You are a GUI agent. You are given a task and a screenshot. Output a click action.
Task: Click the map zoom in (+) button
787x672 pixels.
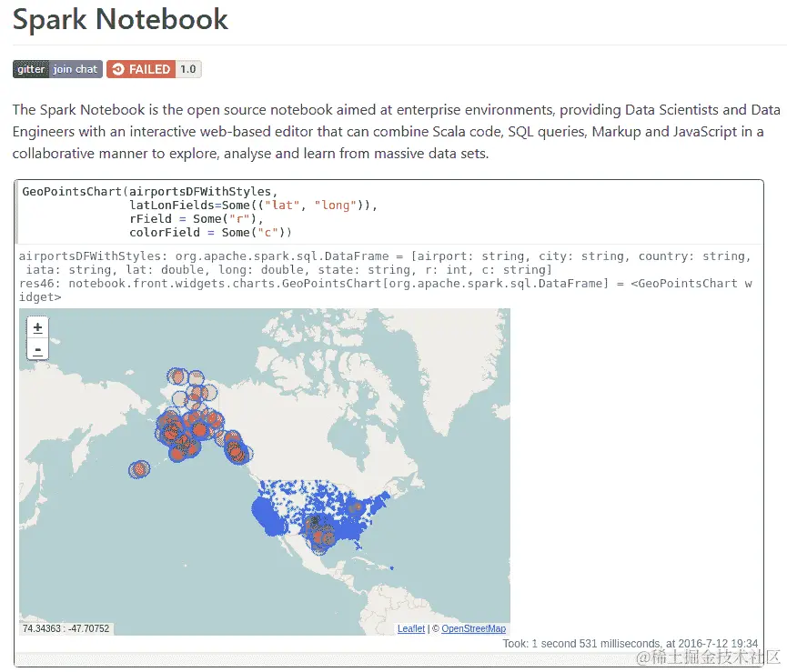click(x=37, y=328)
